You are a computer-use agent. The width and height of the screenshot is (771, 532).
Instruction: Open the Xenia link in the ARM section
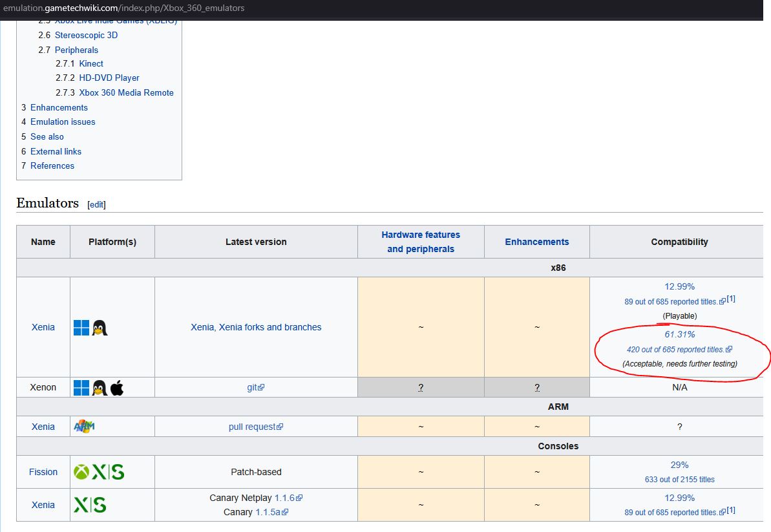pyautogui.click(x=43, y=427)
